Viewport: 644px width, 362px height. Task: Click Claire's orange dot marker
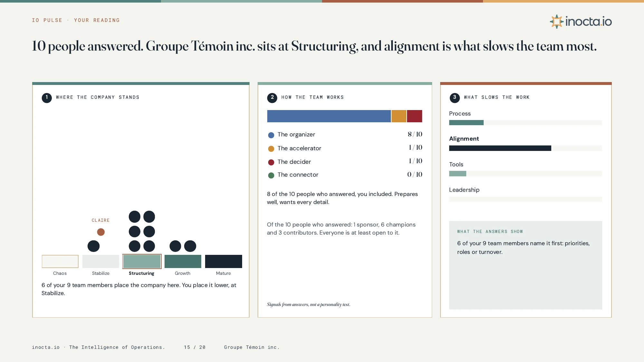[x=101, y=232]
